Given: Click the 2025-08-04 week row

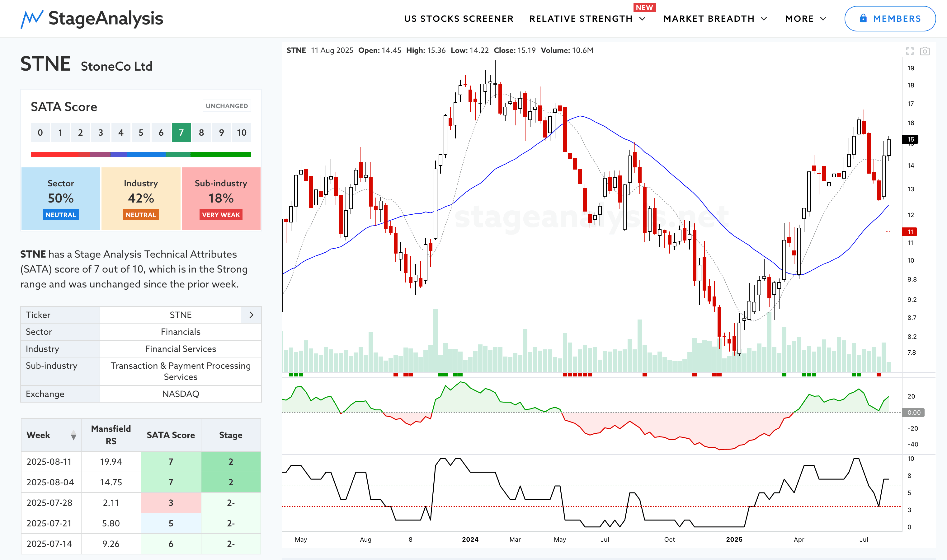Looking at the screenshot, I should (141, 482).
